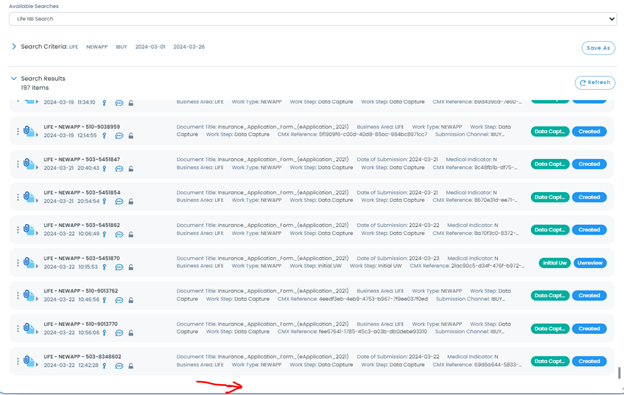
Task: Open comments for item 503-8348602
Action: pyautogui.click(x=119, y=366)
